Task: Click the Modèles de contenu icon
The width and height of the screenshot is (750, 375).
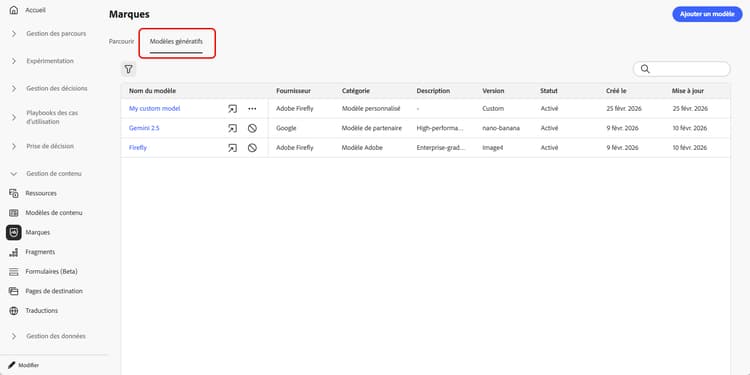Action: (14, 213)
